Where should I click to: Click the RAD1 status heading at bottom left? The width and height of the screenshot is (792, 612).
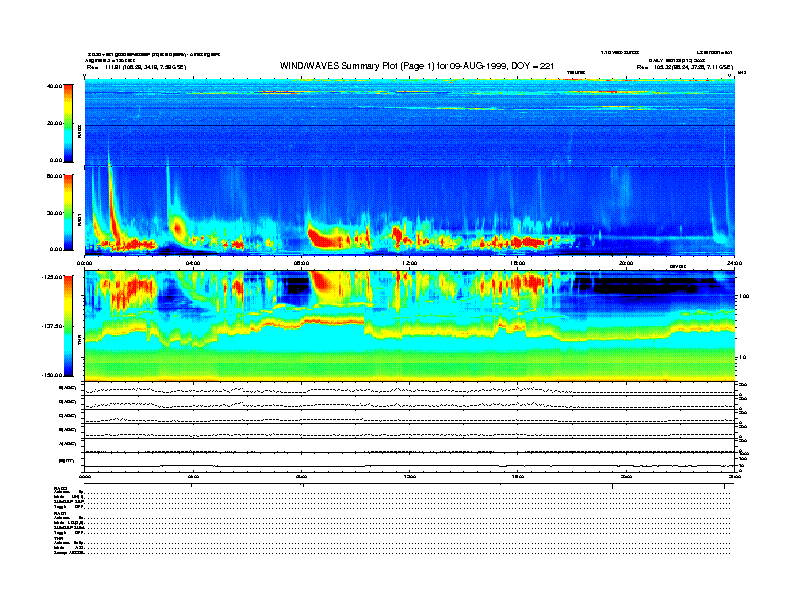60,513
